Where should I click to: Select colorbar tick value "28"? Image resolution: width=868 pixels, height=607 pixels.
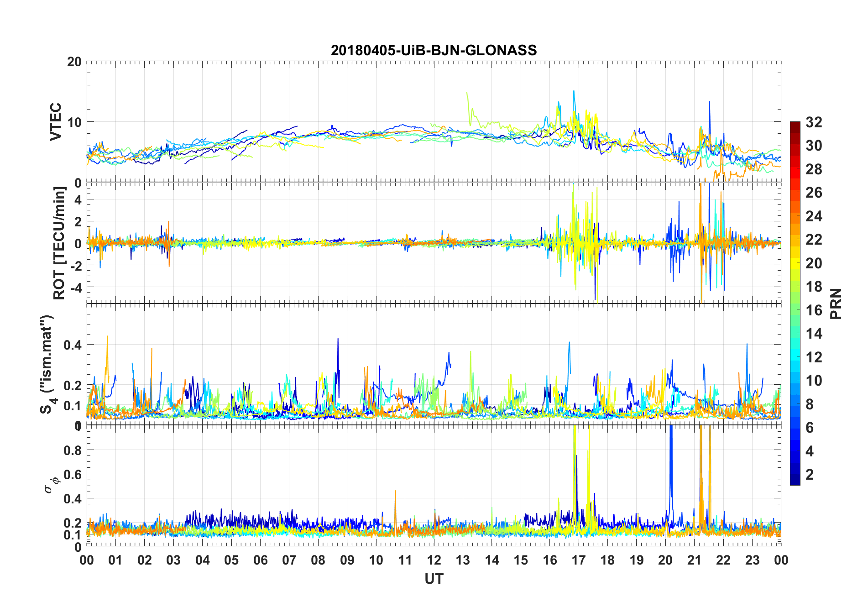pos(814,169)
